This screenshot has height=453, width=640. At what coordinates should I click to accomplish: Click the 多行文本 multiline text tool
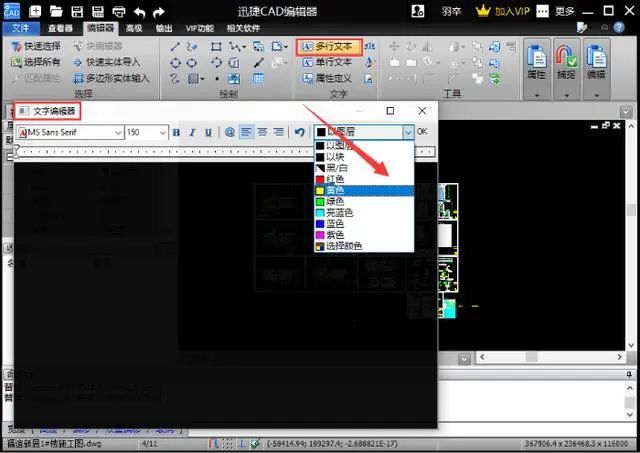point(328,47)
